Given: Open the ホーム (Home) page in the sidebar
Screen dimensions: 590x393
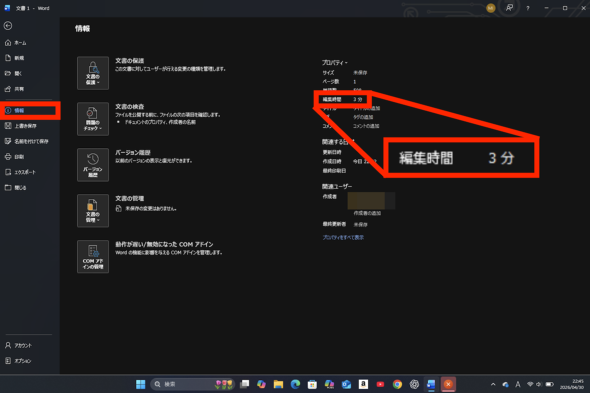Looking at the screenshot, I should click(x=15, y=43).
